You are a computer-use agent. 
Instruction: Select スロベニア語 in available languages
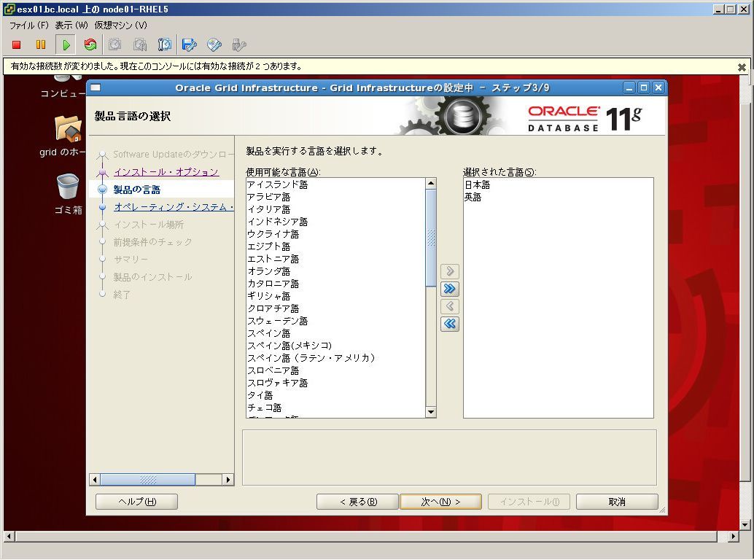(x=335, y=370)
